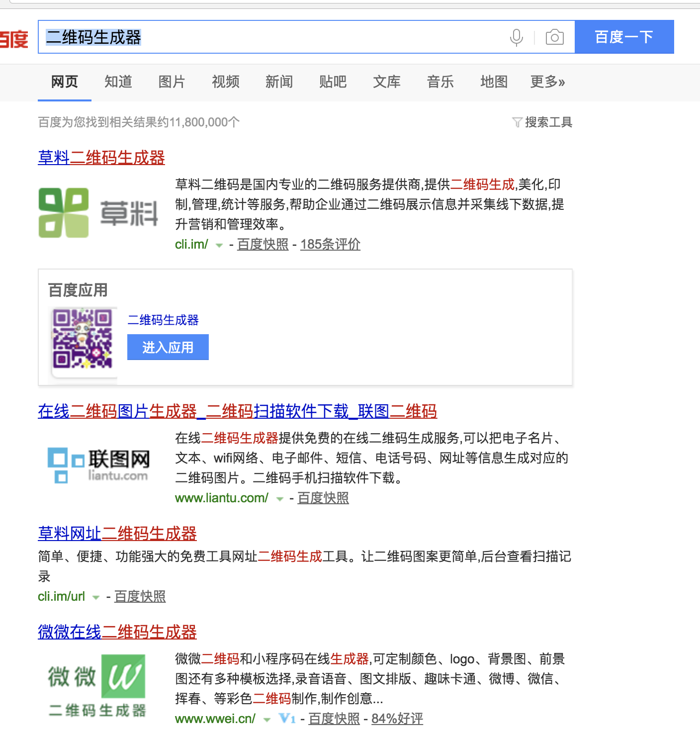Click the V1 verification badge icon

tap(287, 719)
